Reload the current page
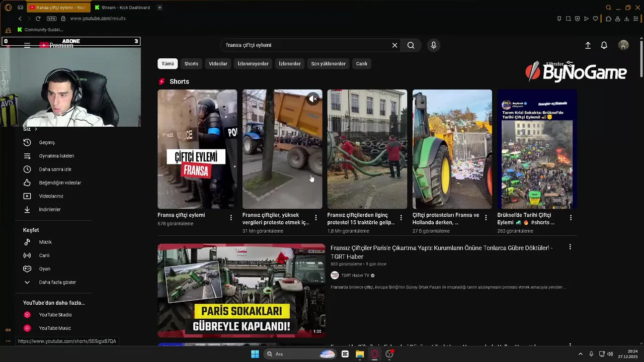 tap(38, 19)
